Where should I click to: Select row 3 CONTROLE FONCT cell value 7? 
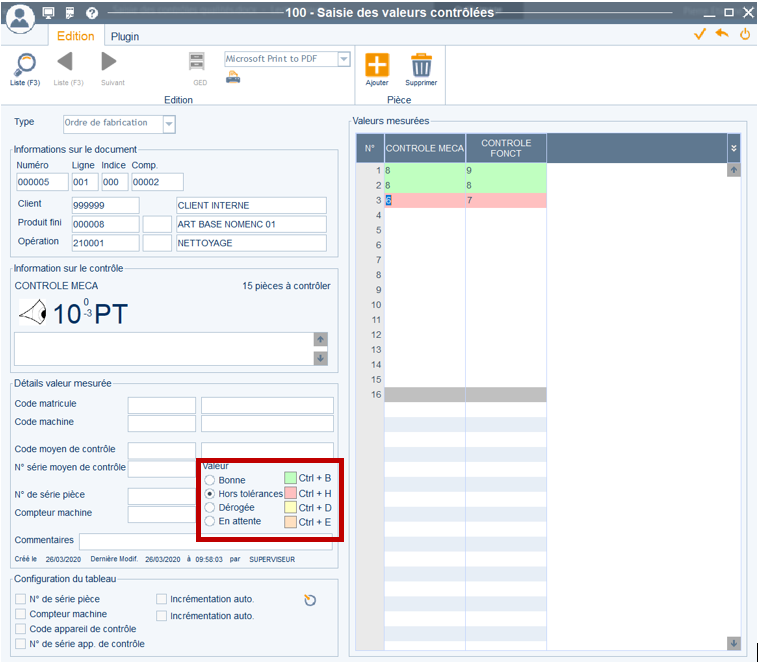point(506,200)
